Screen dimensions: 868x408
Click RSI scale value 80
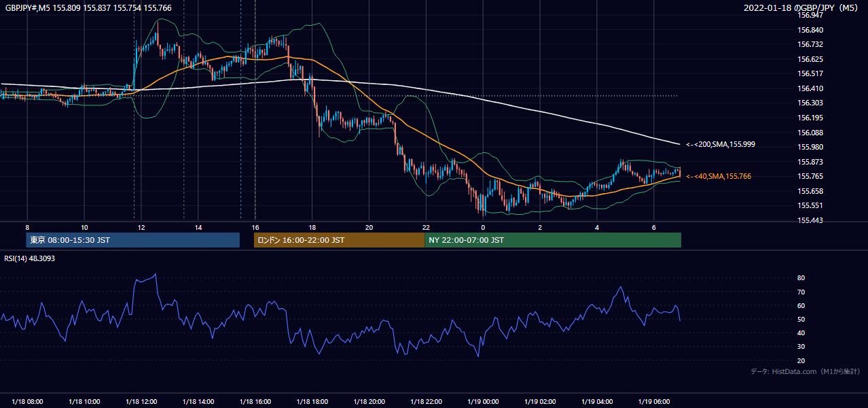pos(801,278)
